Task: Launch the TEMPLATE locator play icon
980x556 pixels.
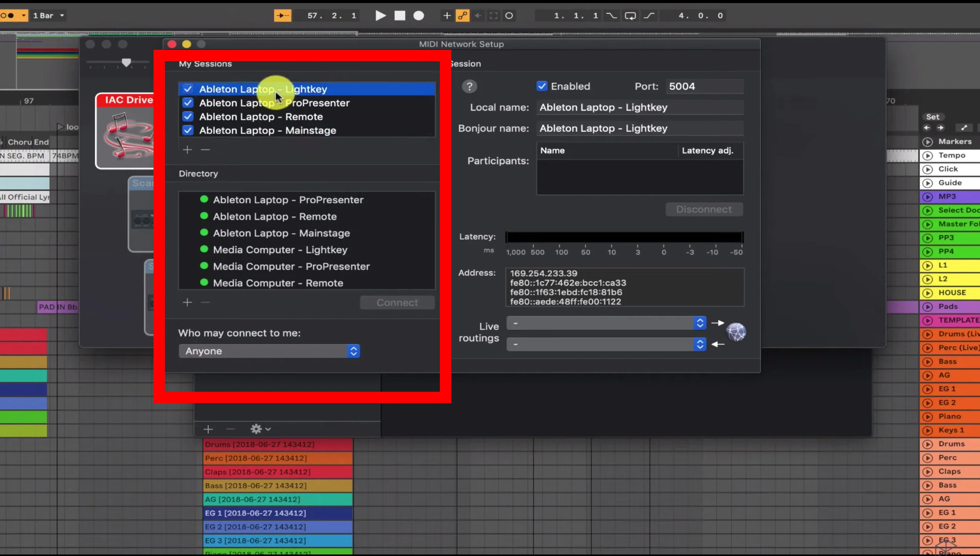Action: click(927, 320)
